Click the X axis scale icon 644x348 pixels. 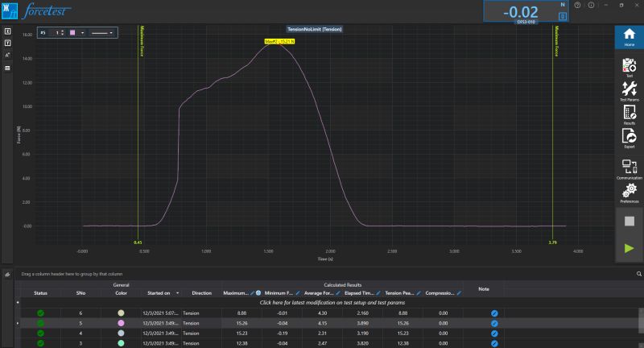tap(7, 31)
